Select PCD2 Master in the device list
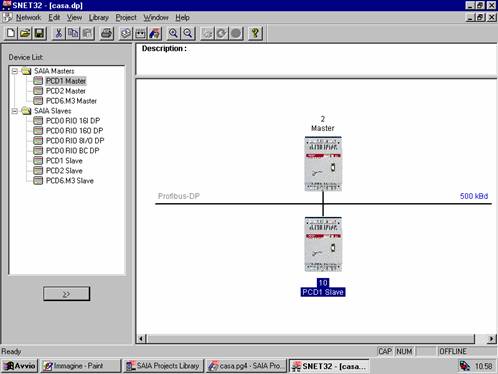 point(66,91)
